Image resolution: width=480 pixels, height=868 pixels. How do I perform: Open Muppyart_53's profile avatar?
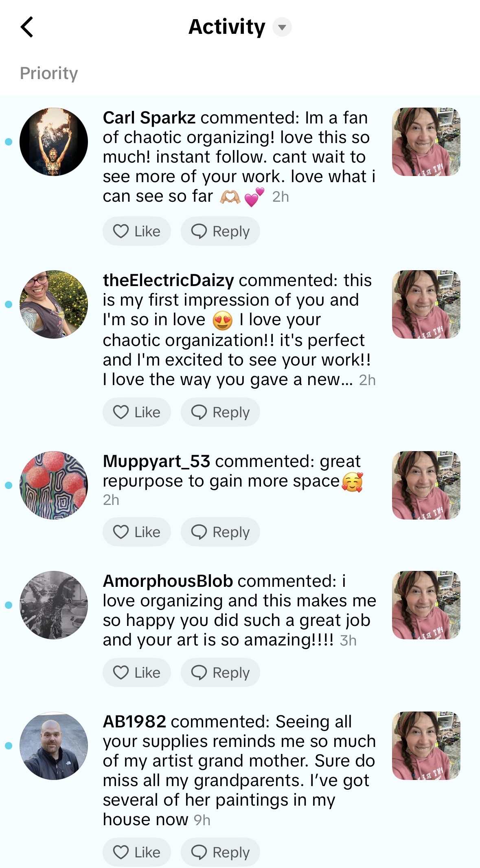(54, 485)
